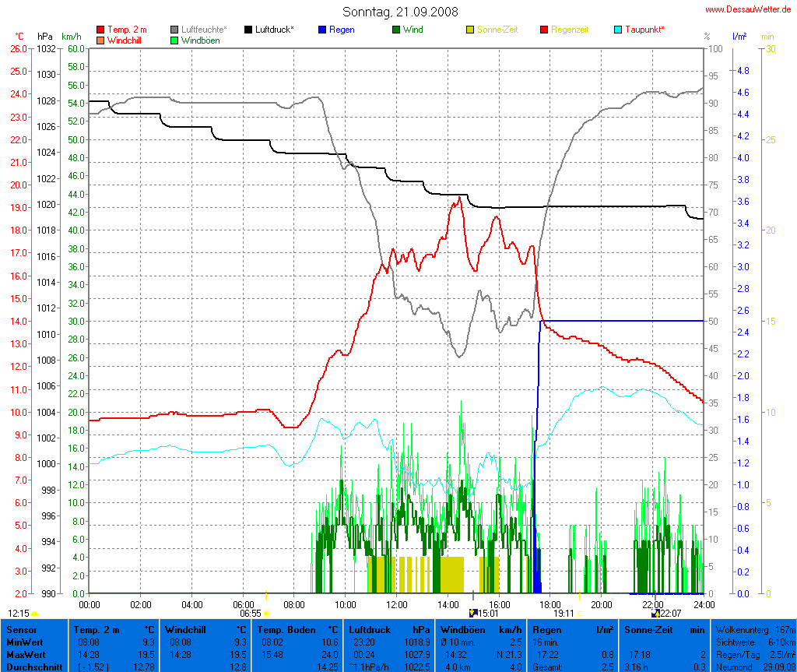The width and height of the screenshot is (797, 672).
Task: Click the gray Luftfeuchte legend square
Action: pos(174,30)
